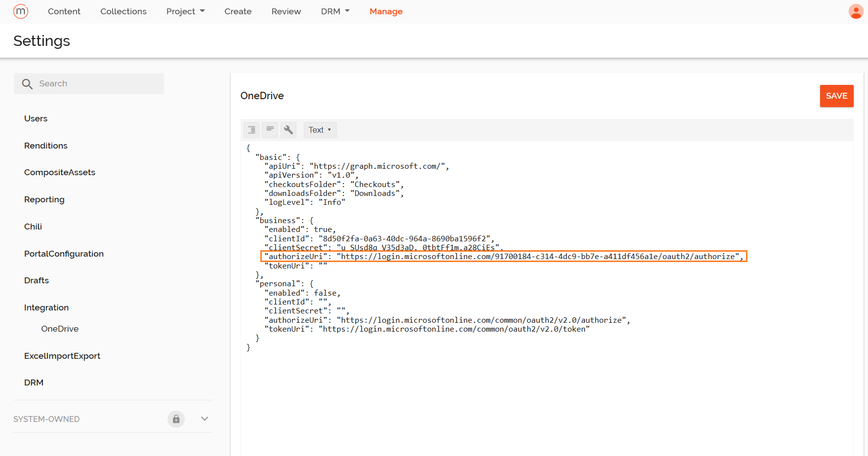This screenshot has height=456, width=868.
Task: Open the DRM dropdown in top navigation
Action: pyautogui.click(x=335, y=11)
